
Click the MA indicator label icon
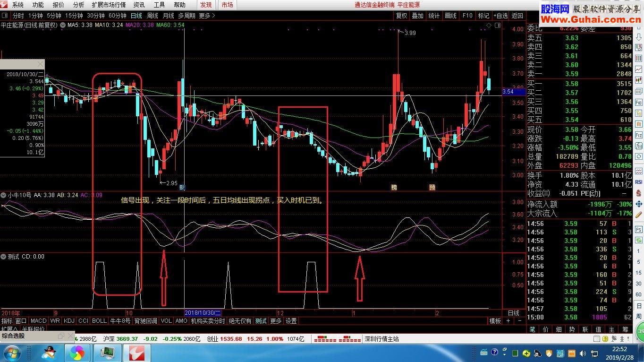click(x=64, y=25)
